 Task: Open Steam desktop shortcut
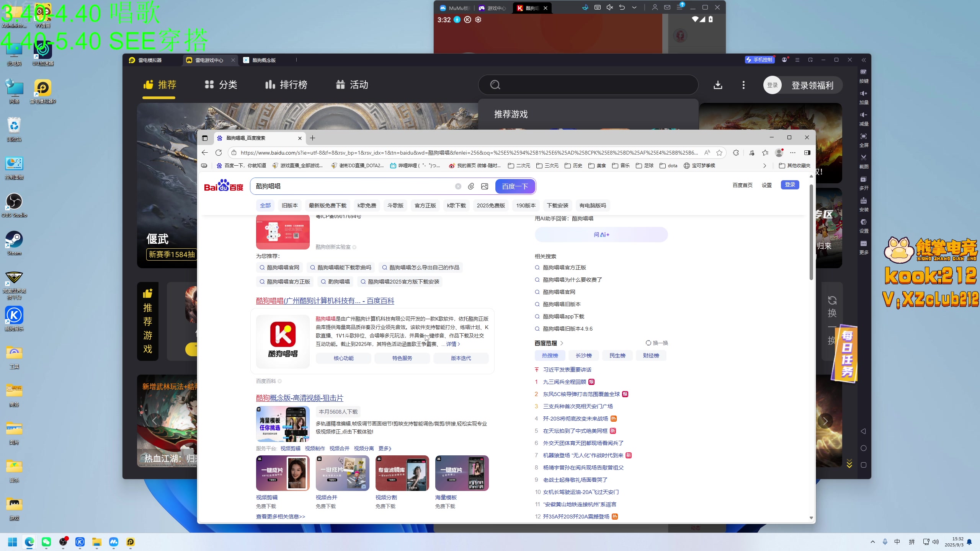(x=14, y=243)
